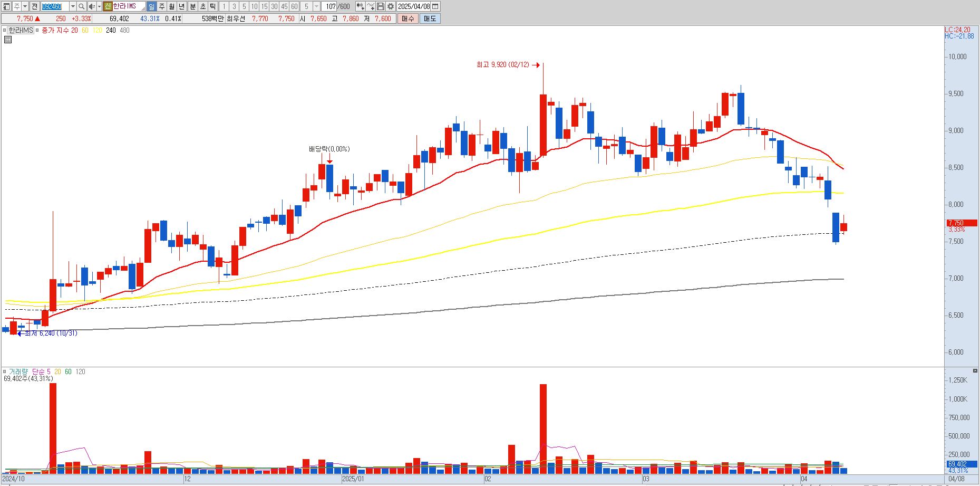Click the 매도 sell button
980x486 pixels.
[x=430, y=18]
